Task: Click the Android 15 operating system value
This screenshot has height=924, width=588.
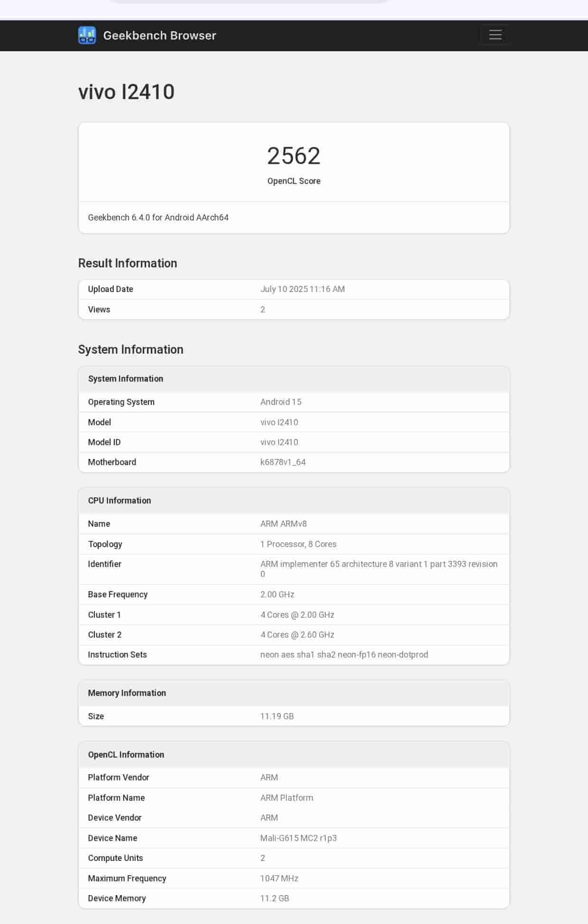Action: [x=281, y=402]
